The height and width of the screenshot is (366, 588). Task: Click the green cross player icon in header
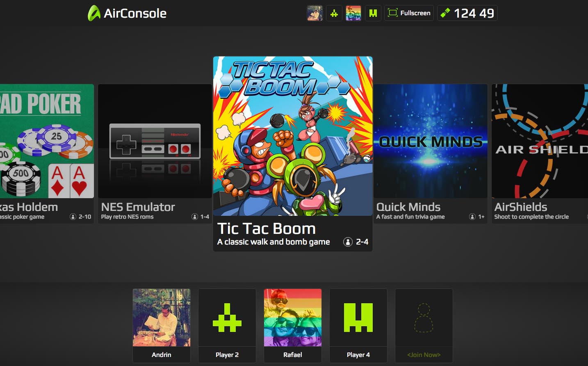click(x=334, y=13)
